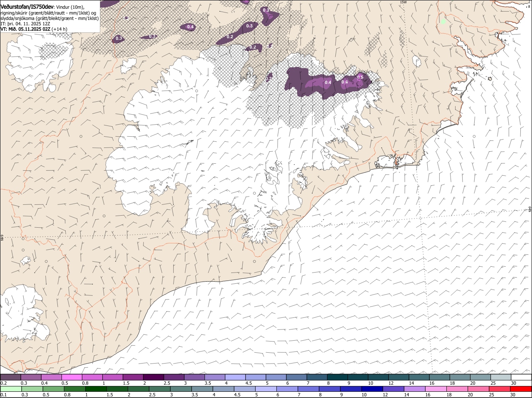Image resolution: width=532 pixels, height=398 pixels.
Task: Click the upper legend swatch labeled 0.2
Action: tap(10, 377)
